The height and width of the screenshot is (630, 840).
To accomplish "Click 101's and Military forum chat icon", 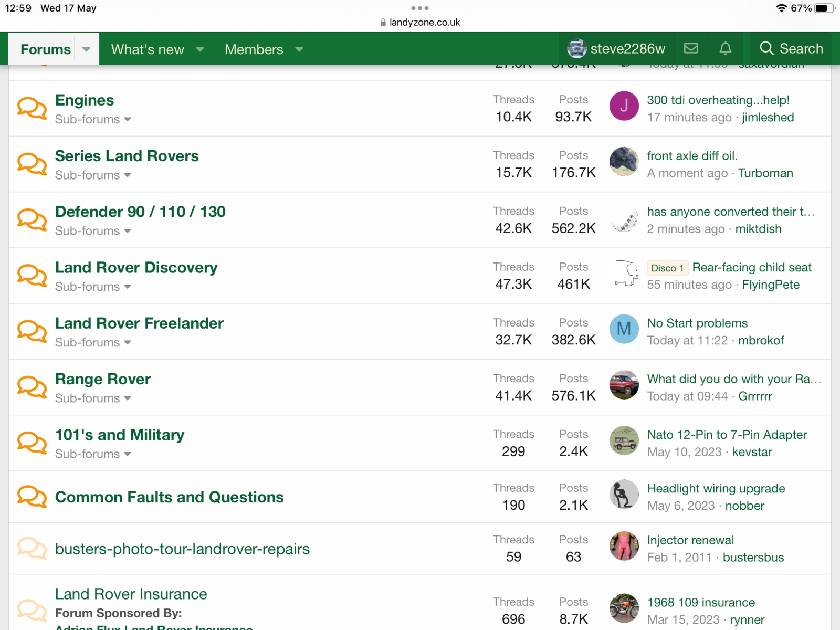I will [x=32, y=443].
